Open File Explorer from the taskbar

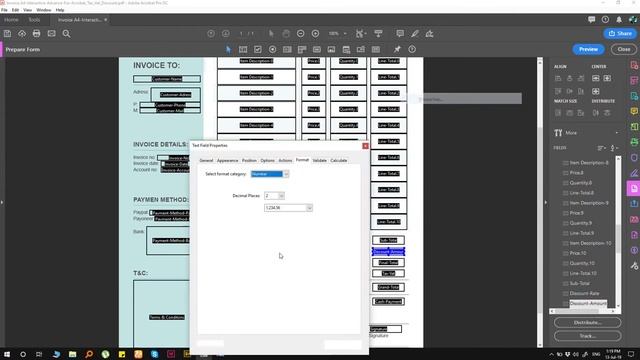pyautogui.click(x=72, y=354)
